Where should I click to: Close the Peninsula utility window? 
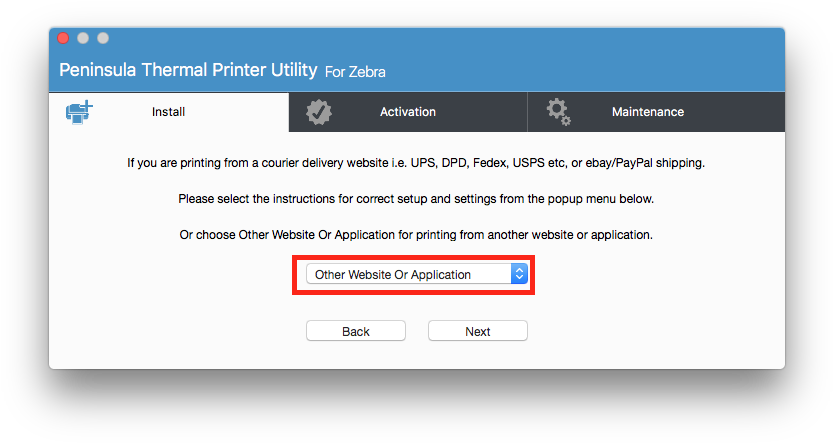point(63,38)
